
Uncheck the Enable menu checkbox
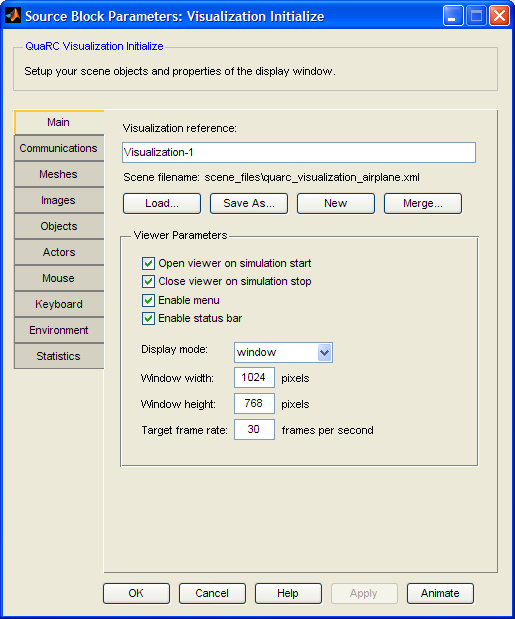point(148,300)
